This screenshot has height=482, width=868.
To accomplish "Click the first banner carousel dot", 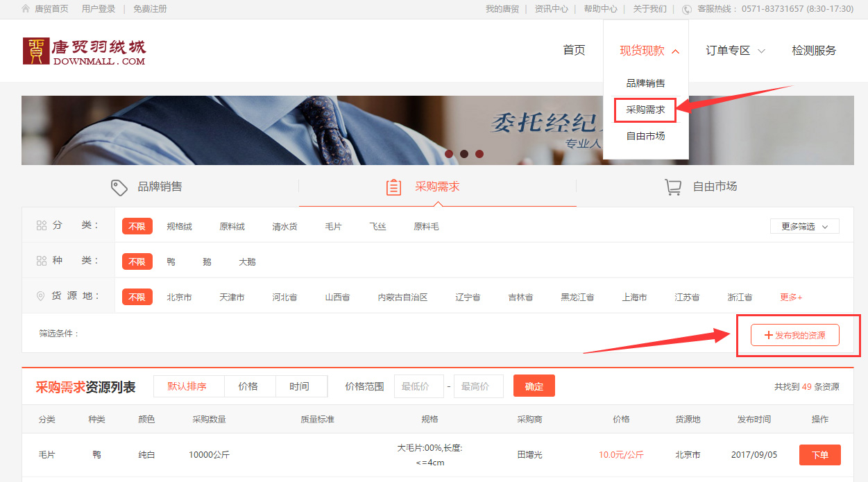I will pos(449,154).
